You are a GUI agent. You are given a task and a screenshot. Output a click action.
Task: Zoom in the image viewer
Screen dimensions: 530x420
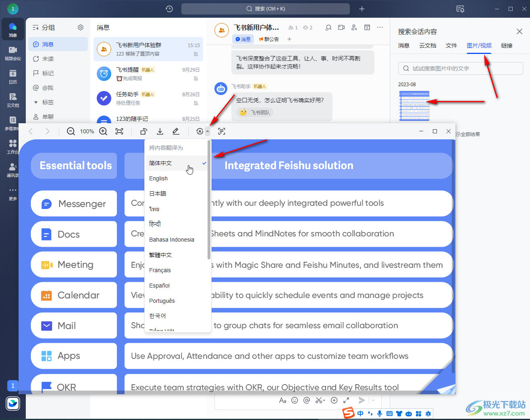[103, 131]
